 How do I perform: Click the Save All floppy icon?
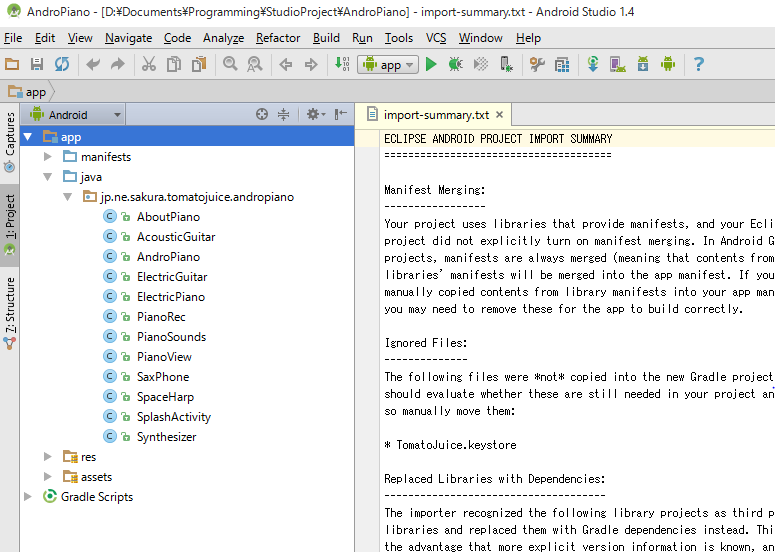point(37,65)
